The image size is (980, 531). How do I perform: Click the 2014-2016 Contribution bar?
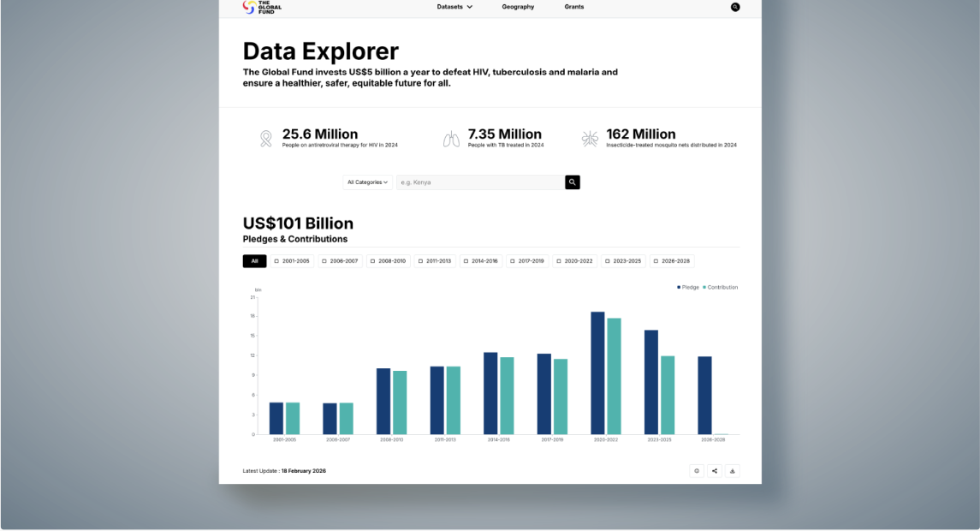(x=507, y=396)
